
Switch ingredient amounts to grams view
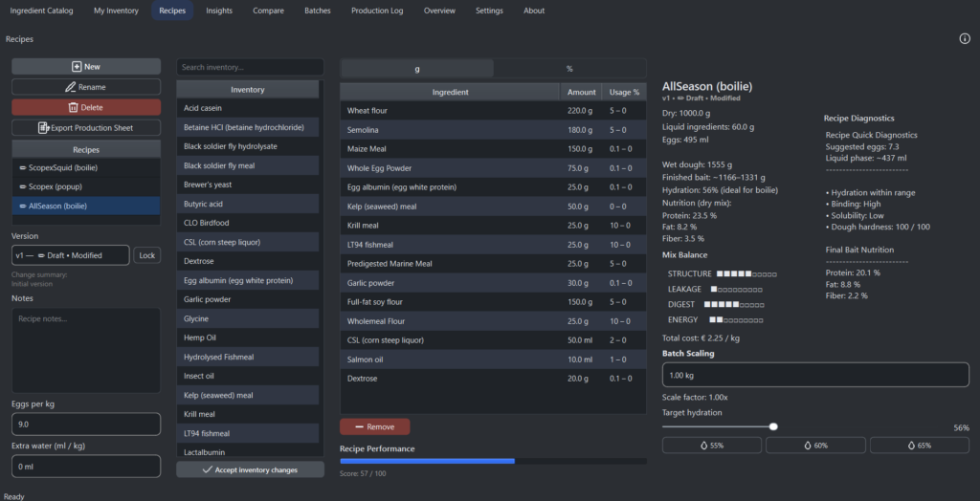[417, 69]
